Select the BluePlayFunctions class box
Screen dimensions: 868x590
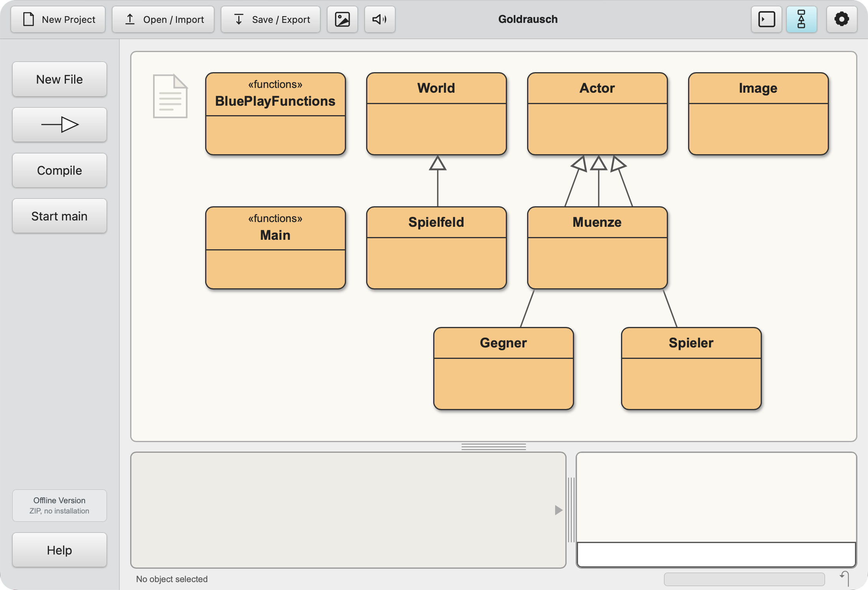point(275,114)
